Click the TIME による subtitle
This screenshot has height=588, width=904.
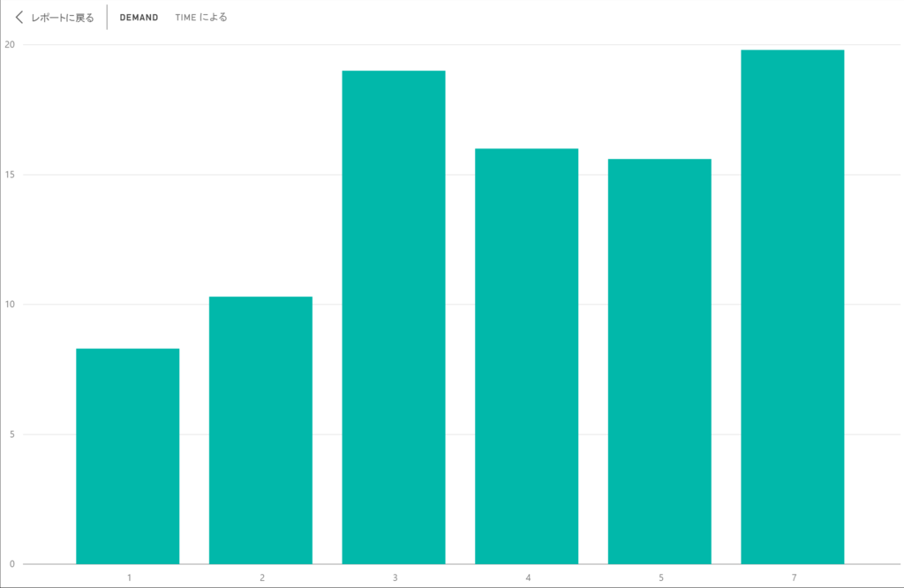click(201, 18)
